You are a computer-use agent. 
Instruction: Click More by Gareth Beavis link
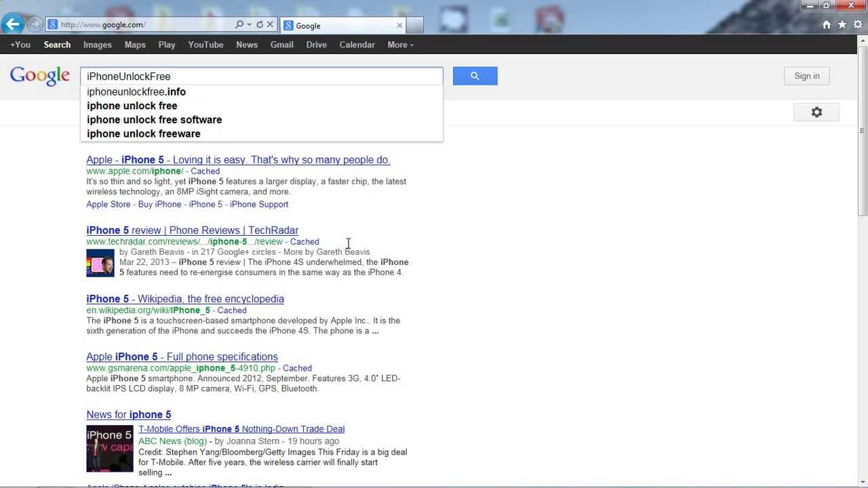327,252
